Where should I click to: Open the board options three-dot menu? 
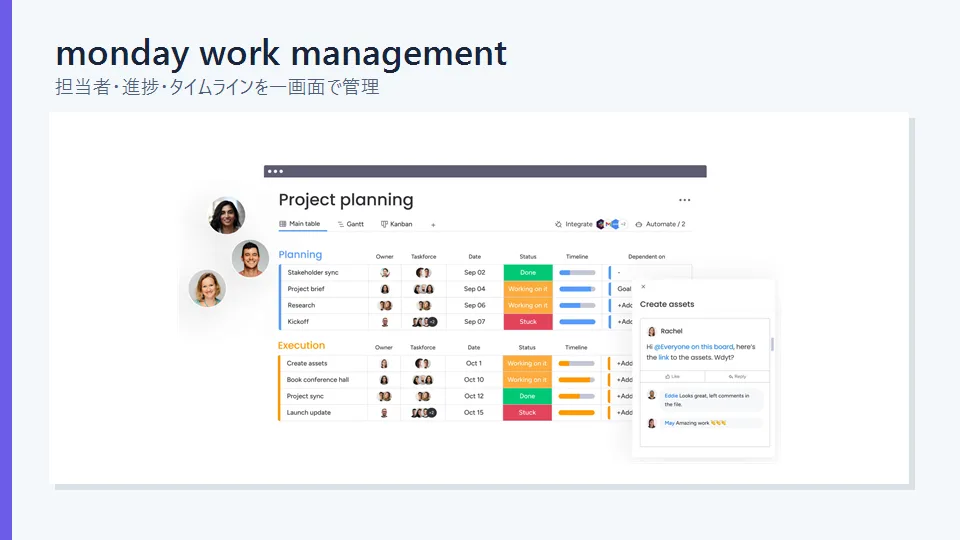tap(684, 200)
